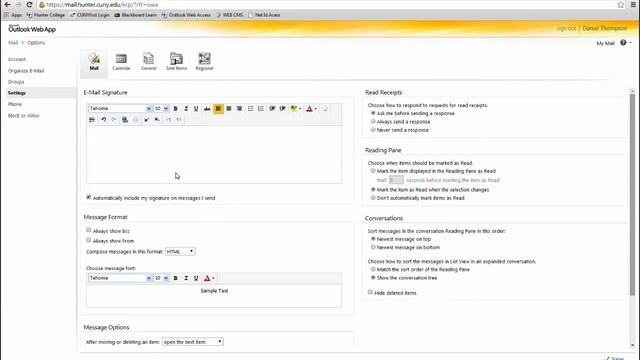
Task: Reload the page in the browser
Action: pyautogui.click(x=29, y=4)
